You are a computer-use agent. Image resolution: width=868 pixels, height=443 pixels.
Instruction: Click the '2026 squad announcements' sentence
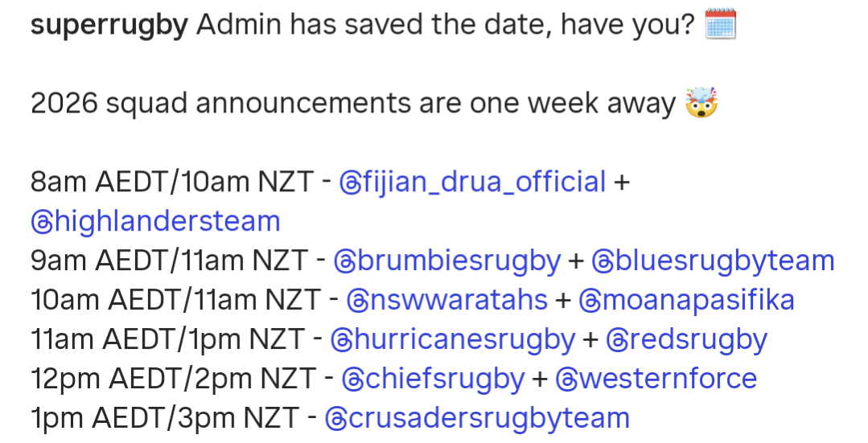click(353, 104)
